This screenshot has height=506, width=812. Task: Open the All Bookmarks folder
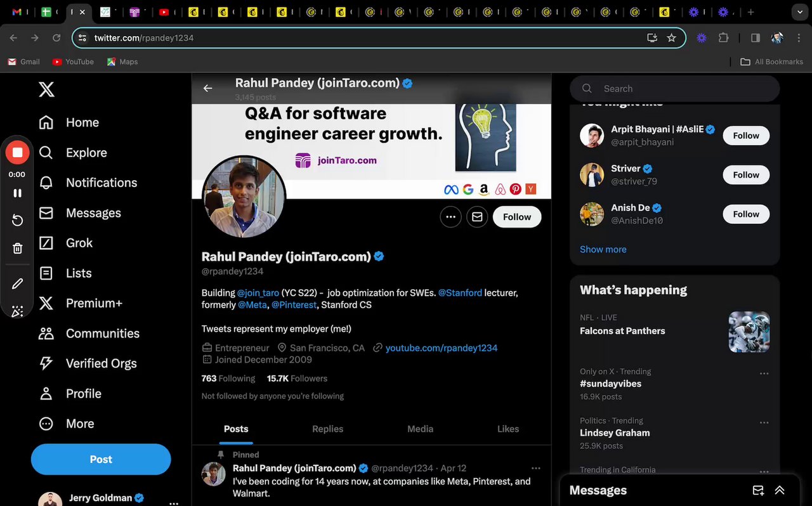[771, 62]
